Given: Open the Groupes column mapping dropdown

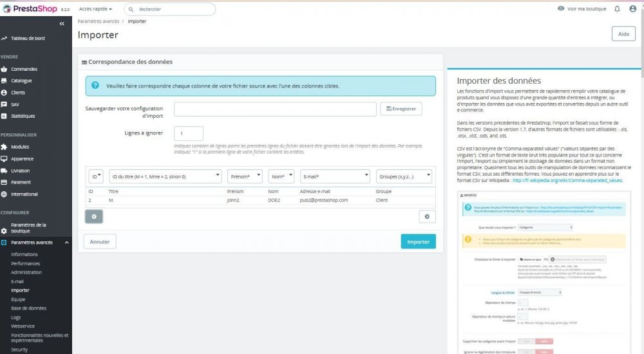Looking at the screenshot, I should pyautogui.click(x=404, y=176).
